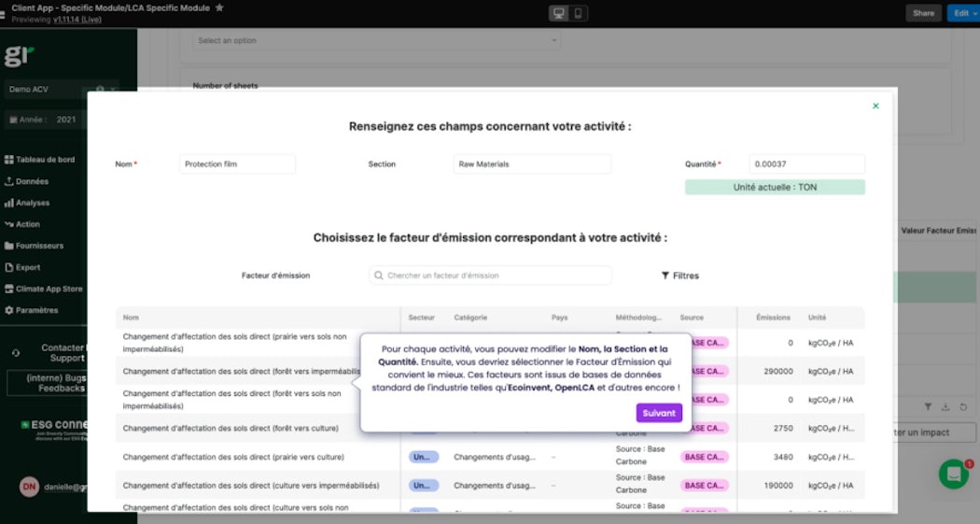Switch to mobile preview mode

pyautogui.click(x=578, y=13)
